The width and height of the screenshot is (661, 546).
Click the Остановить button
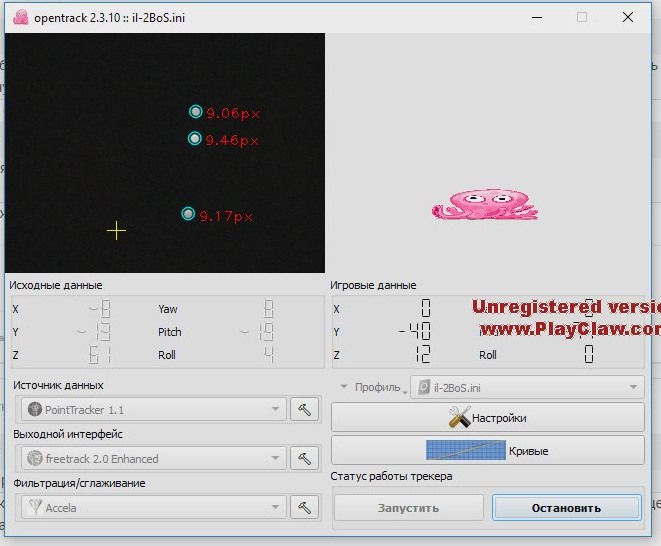(x=566, y=508)
